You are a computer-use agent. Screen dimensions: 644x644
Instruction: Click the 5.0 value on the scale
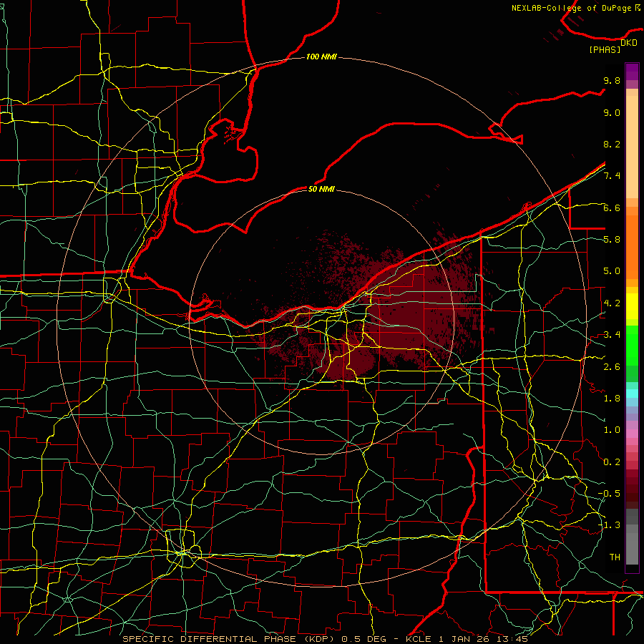point(612,271)
